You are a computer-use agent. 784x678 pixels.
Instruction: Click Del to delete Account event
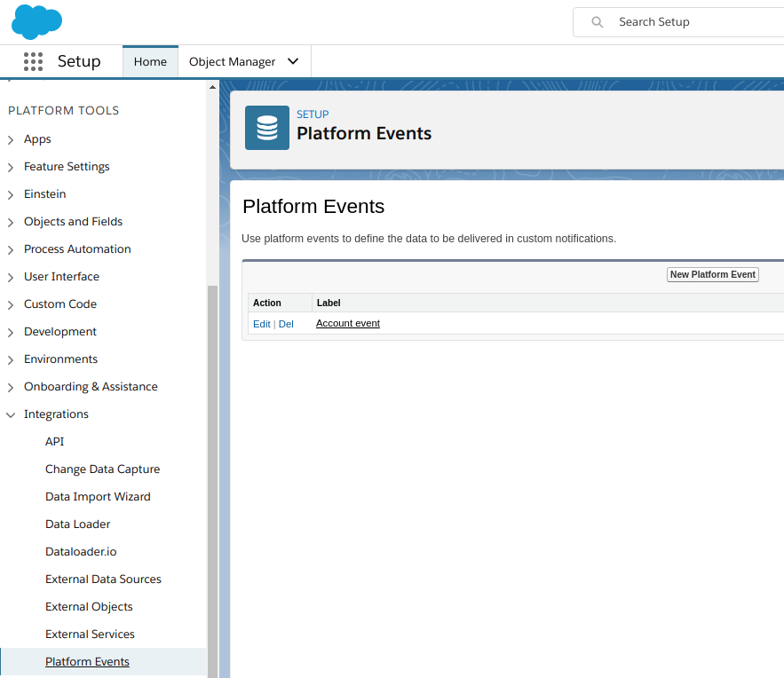pos(286,323)
